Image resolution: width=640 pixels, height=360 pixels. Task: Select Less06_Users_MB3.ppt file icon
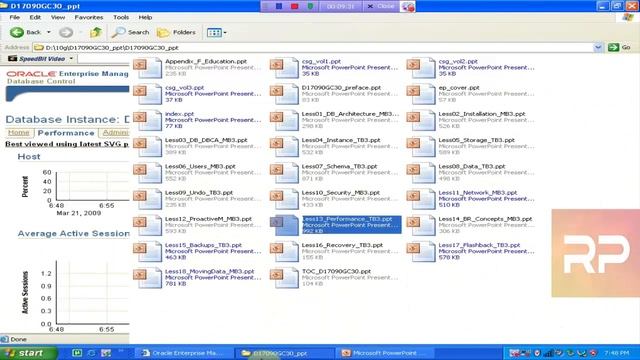click(148, 173)
